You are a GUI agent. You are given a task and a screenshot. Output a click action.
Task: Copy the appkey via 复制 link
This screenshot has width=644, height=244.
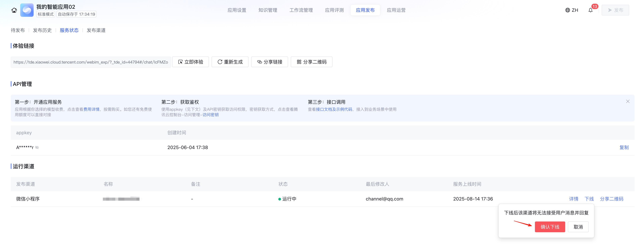pyautogui.click(x=624, y=148)
